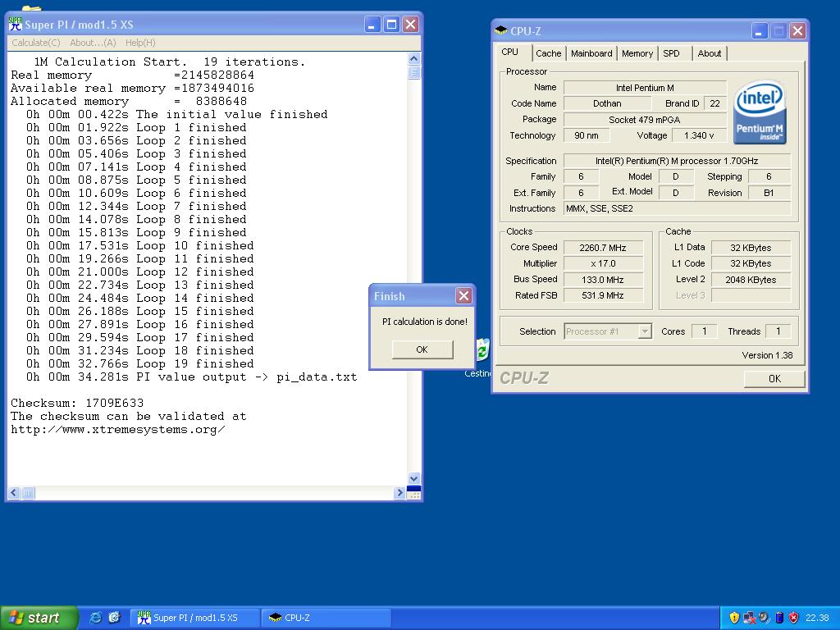Viewport: 840px width, 630px height.
Task: Click the Code Name value Dothan
Action: pos(607,103)
